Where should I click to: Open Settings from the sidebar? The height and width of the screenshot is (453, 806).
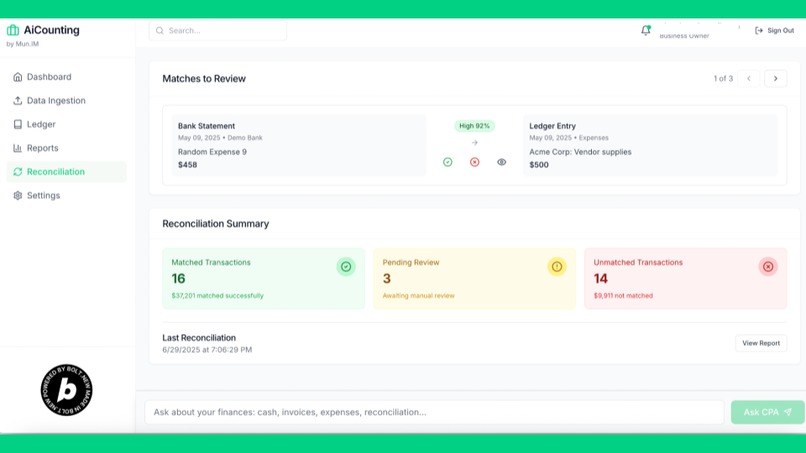[x=66, y=195]
